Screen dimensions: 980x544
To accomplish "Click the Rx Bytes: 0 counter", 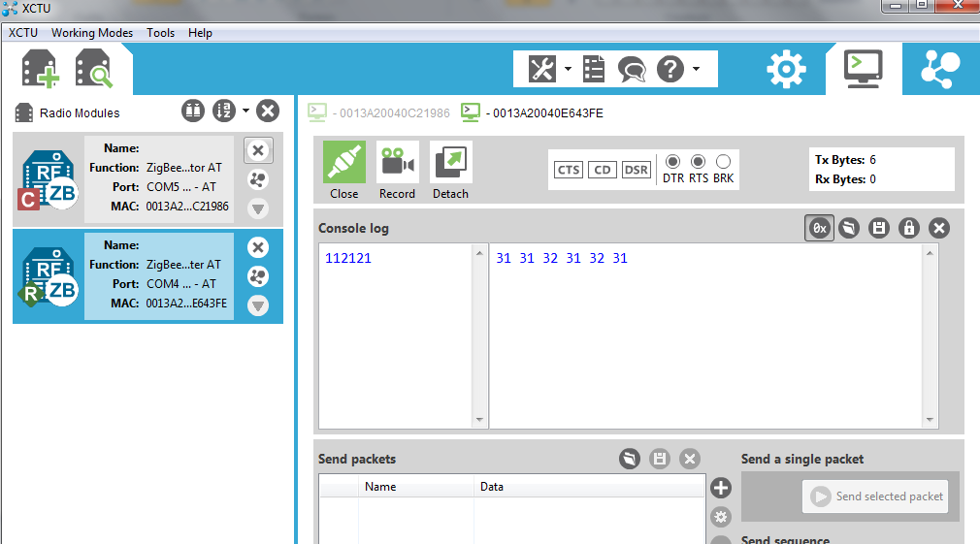I will tap(846, 179).
